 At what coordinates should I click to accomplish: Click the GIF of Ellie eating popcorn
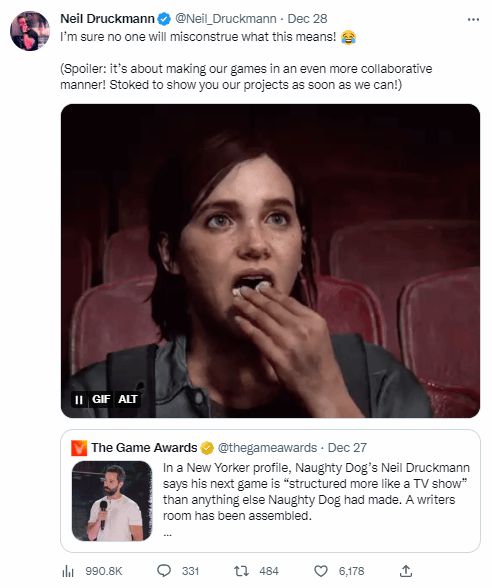(x=270, y=261)
